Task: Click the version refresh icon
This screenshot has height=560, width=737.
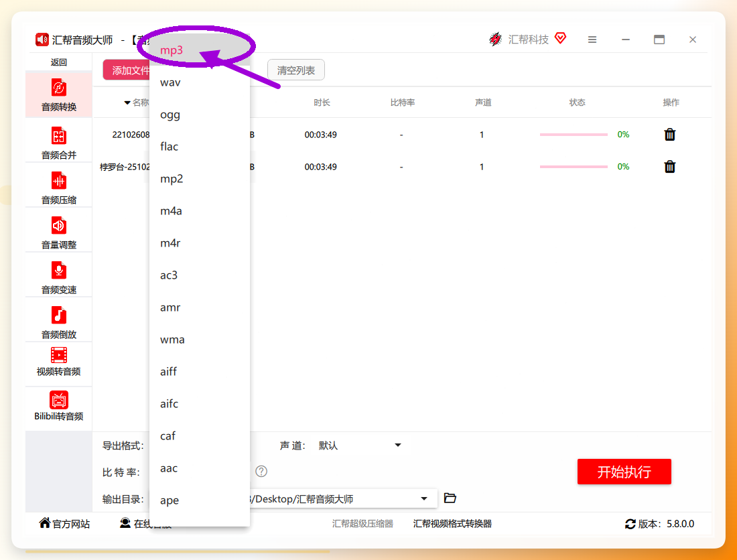Action: [x=630, y=524]
